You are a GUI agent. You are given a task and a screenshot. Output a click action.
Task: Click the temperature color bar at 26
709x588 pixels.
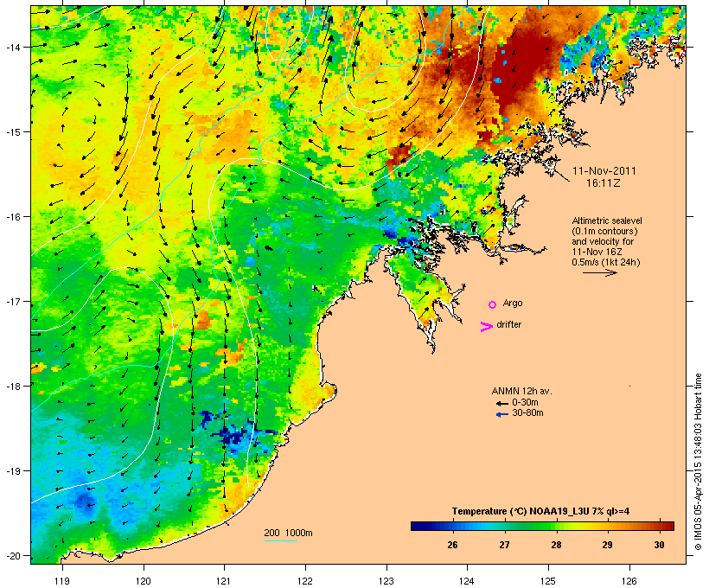coord(452,526)
